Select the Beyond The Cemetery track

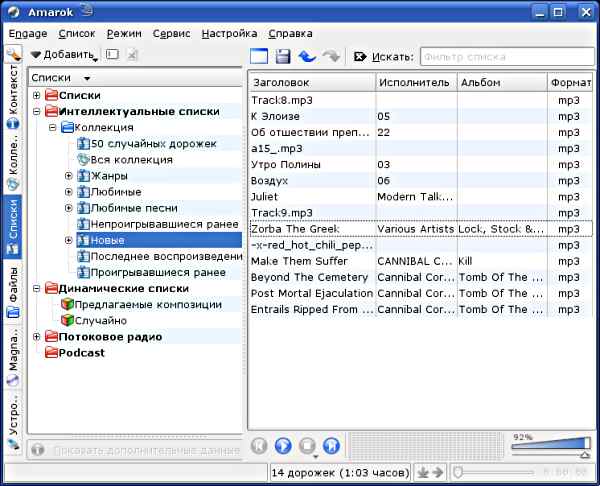[x=421, y=277]
